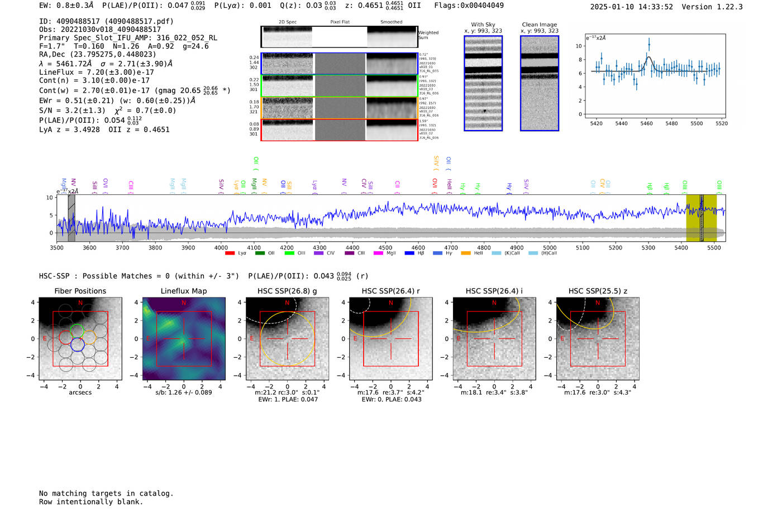Click 'Row intentionally blank.' text
782x532 pixels.
pos(91,502)
